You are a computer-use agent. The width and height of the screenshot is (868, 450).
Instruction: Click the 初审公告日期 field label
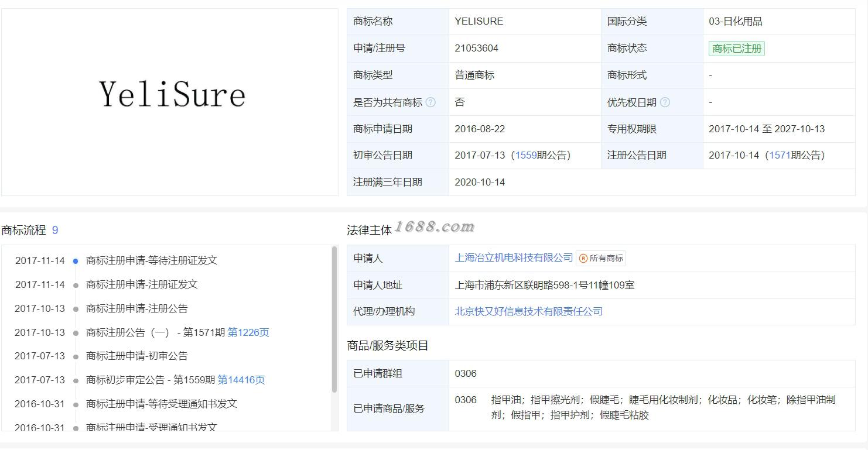(382, 155)
